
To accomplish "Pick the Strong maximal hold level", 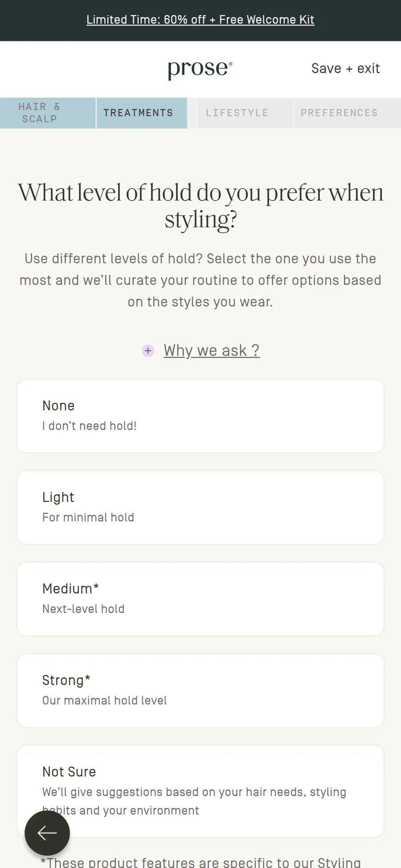I will point(200,691).
